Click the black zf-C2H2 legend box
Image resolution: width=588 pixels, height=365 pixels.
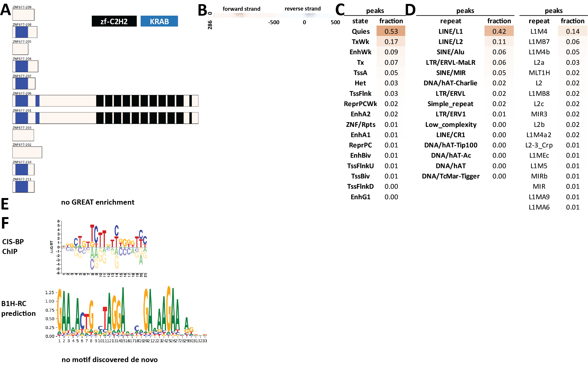pyautogui.click(x=114, y=21)
